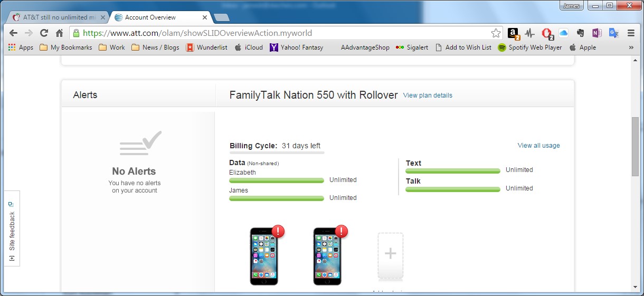Click Elizabeth's data usage bar
This screenshot has height=296, width=644.
277,180
